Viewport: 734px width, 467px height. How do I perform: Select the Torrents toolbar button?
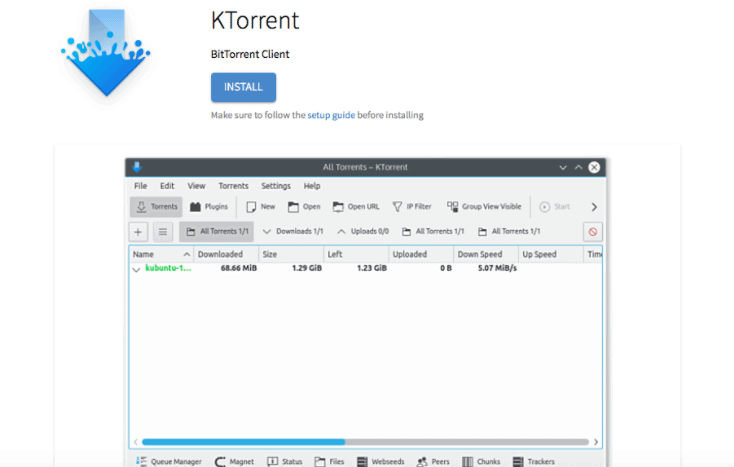(156, 206)
